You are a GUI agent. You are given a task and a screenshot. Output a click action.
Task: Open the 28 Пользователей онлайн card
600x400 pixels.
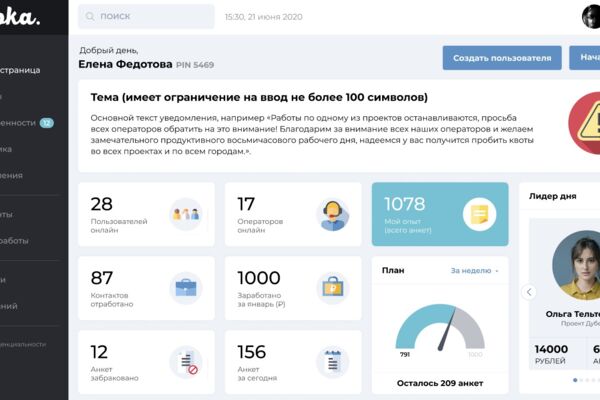[146, 214]
